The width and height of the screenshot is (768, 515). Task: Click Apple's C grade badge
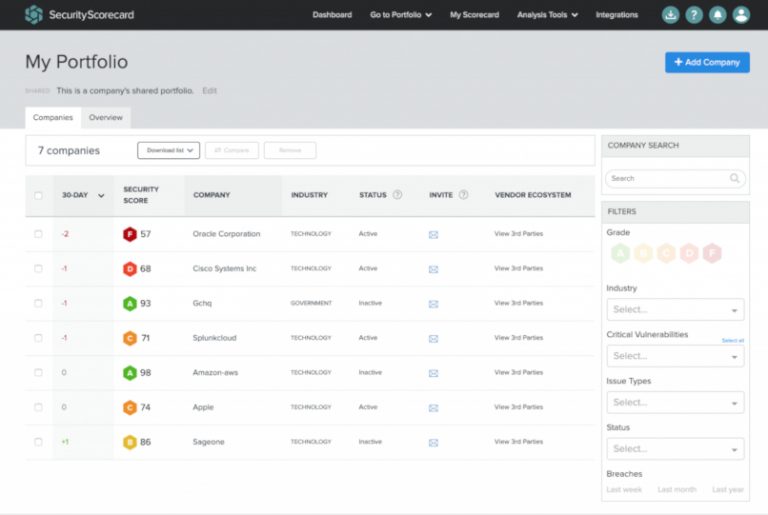(x=130, y=408)
